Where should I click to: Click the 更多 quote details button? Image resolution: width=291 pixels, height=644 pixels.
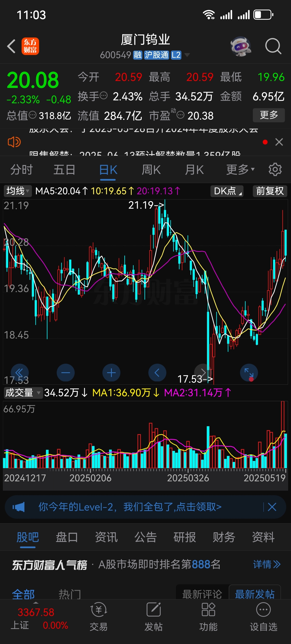coord(269,115)
